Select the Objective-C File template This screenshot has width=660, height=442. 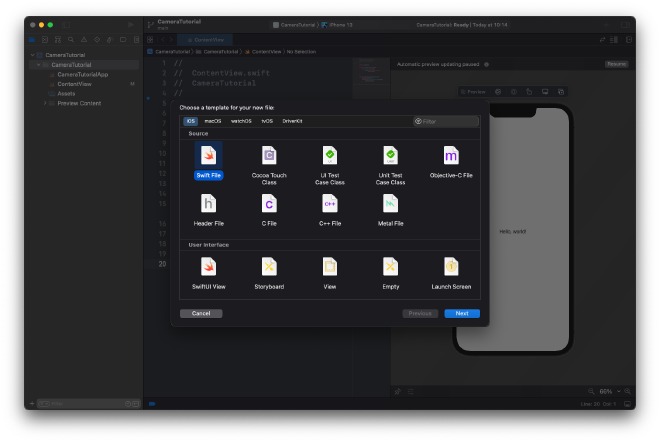[451, 157]
